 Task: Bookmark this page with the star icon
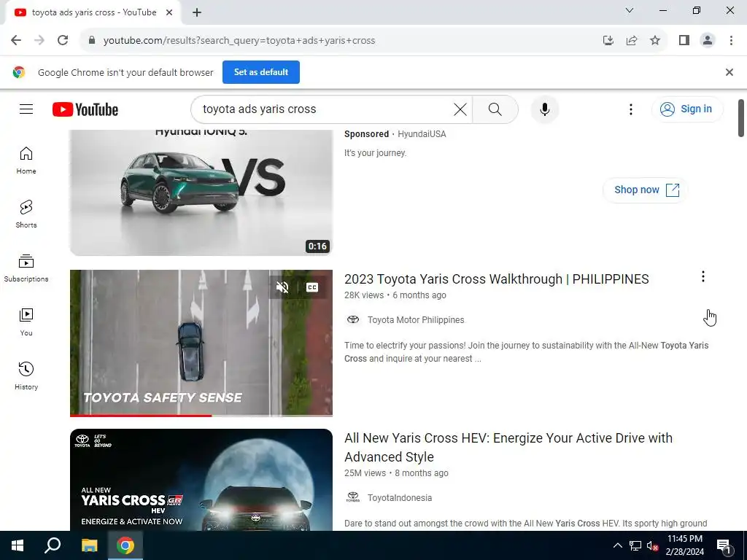(655, 41)
